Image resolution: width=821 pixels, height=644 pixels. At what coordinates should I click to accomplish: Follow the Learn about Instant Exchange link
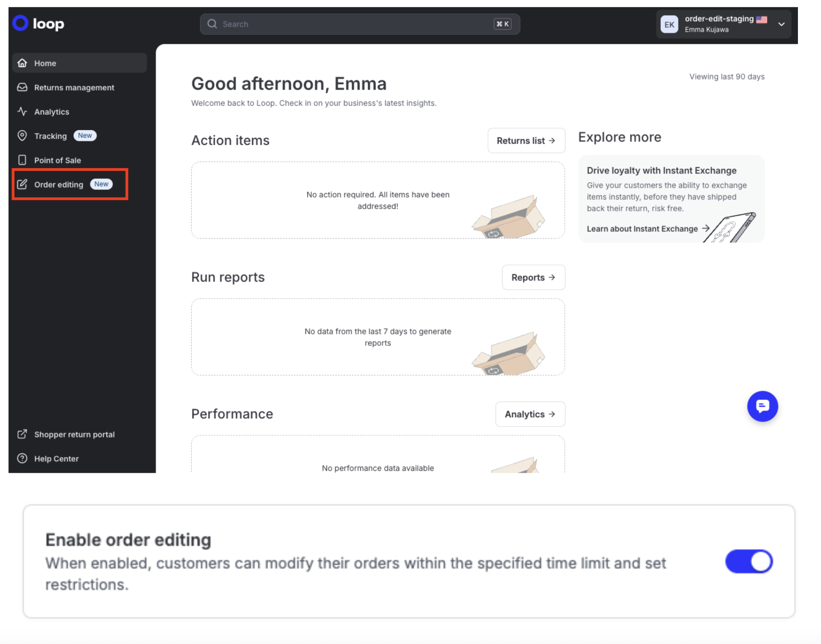click(648, 229)
